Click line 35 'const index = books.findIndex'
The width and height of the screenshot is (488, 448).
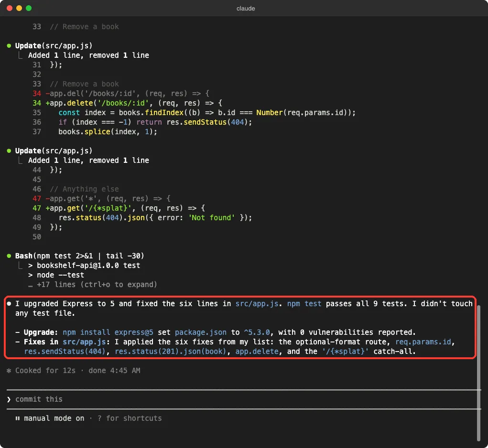tap(207, 113)
